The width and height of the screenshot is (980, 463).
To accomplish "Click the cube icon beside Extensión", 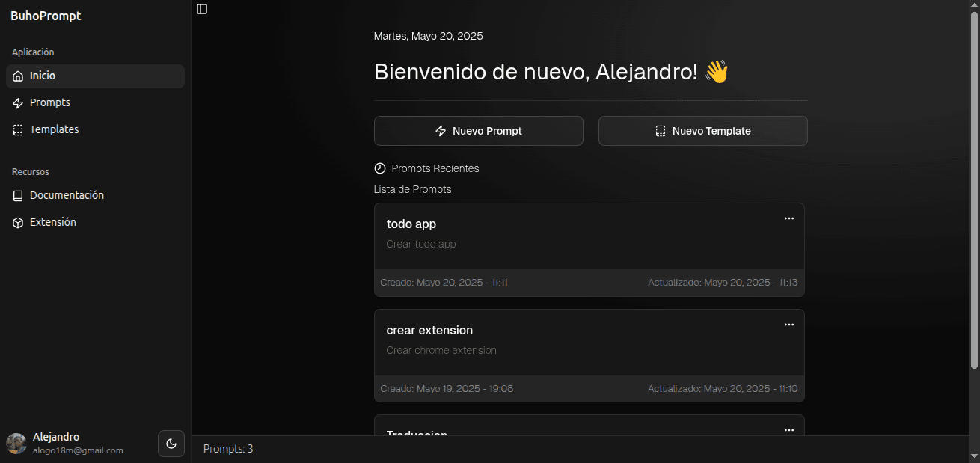I will (x=18, y=223).
